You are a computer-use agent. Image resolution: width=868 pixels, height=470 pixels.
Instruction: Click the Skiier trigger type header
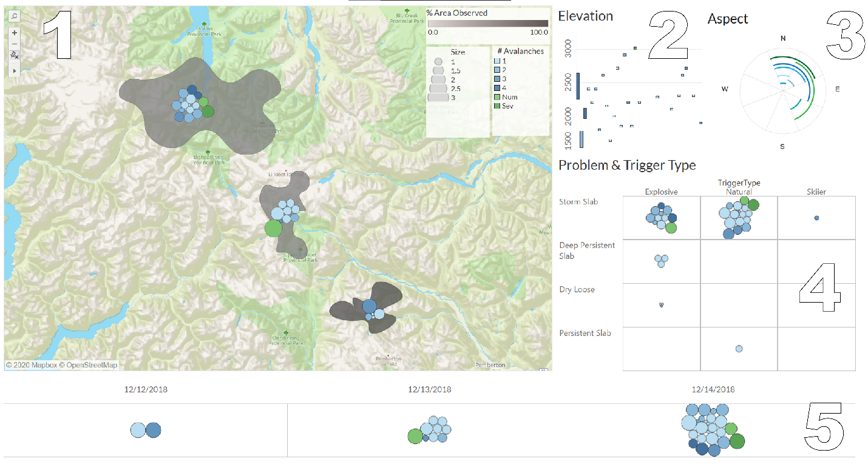(x=816, y=192)
